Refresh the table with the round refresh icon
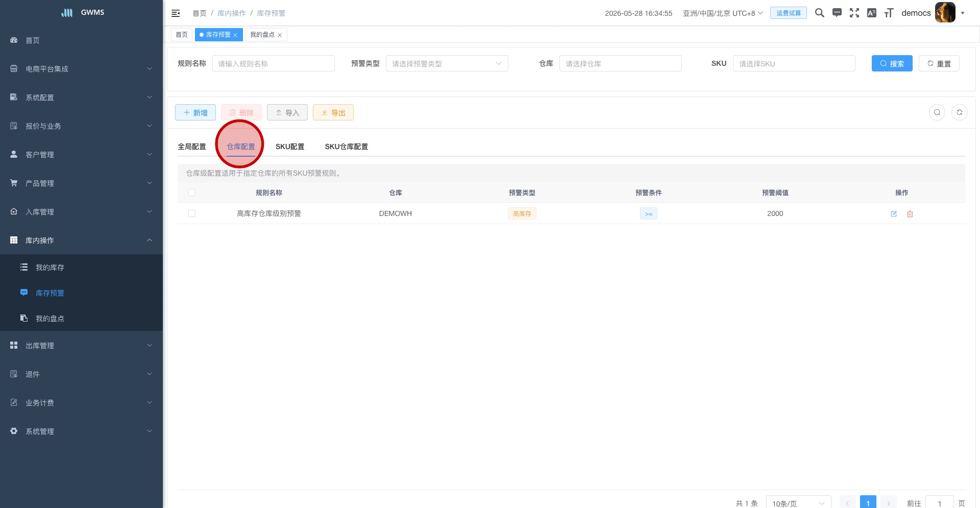Image resolution: width=980 pixels, height=508 pixels. coord(960,112)
